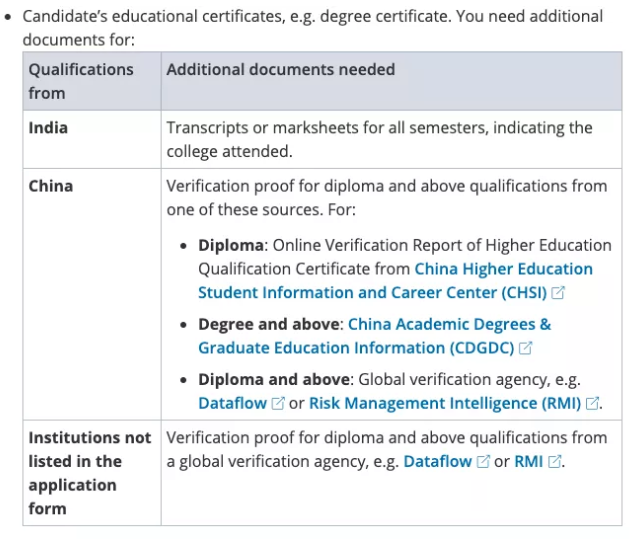Click the "Additional documents needed" column header

pyautogui.click(x=280, y=70)
